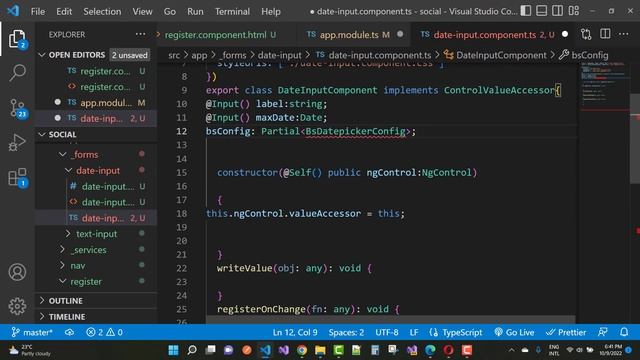Toggle the bottom panel layout icon
The height and width of the screenshot is (360, 640).
pyautogui.click(x=542, y=11)
